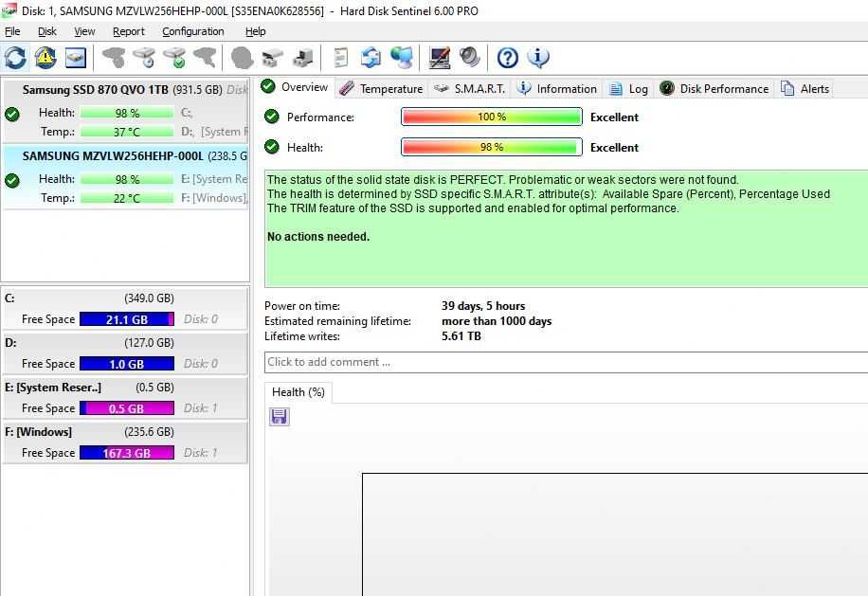Screen dimensions: 868x596
Task: Switch to the Alerts tab
Action: click(805, 88)
